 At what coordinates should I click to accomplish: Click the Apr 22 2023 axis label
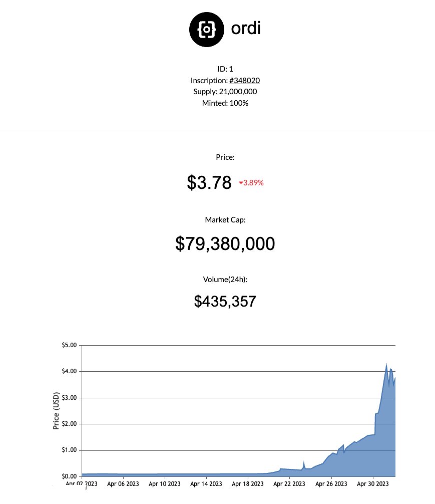coord(289,484)
